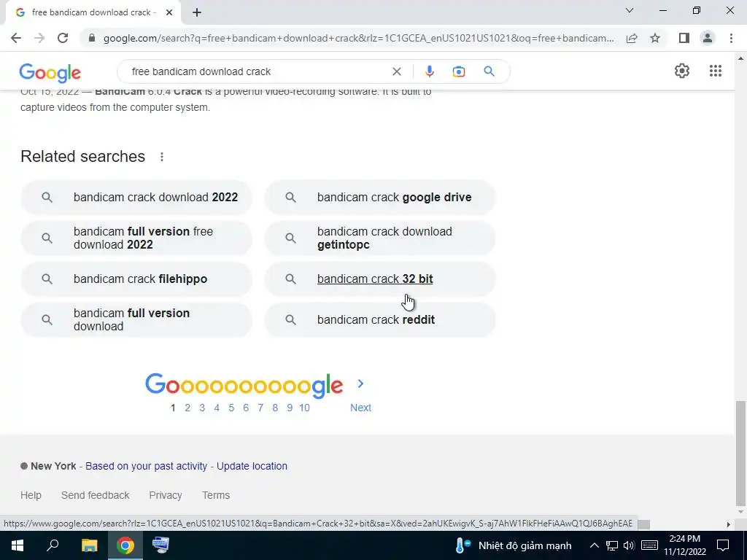
Task: Click into the Google search text field
Action: point(258,71)
